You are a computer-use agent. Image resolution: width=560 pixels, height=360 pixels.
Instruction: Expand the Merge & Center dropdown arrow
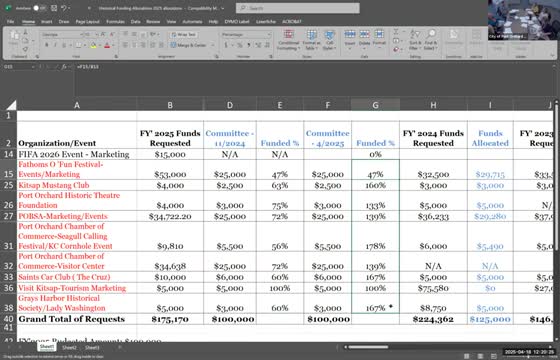213,45
